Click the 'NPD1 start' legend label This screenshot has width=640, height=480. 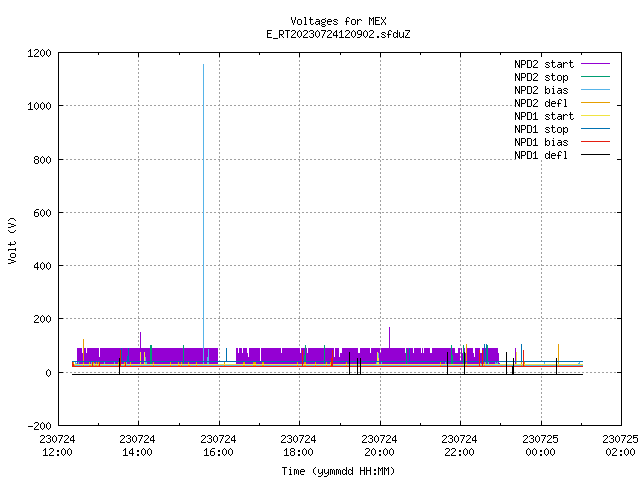click(544, 116)
